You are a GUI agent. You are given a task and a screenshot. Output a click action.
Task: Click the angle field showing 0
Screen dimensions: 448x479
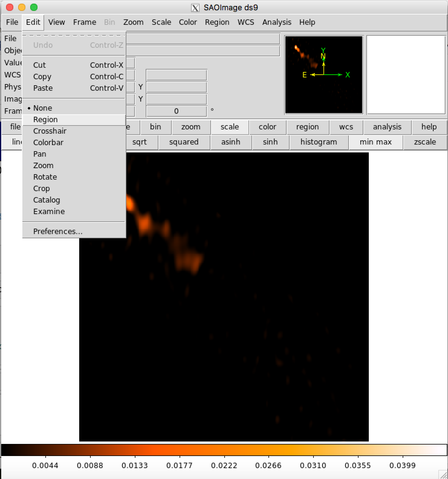177,111
